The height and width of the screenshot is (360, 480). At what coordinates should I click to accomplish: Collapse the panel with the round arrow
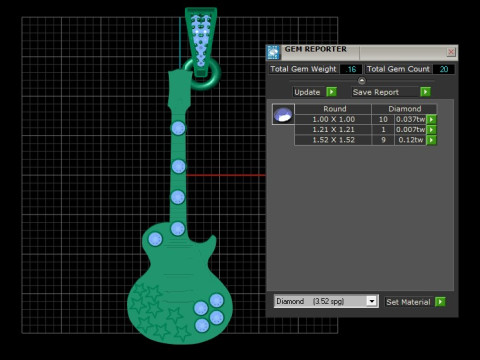coord(362,81)
